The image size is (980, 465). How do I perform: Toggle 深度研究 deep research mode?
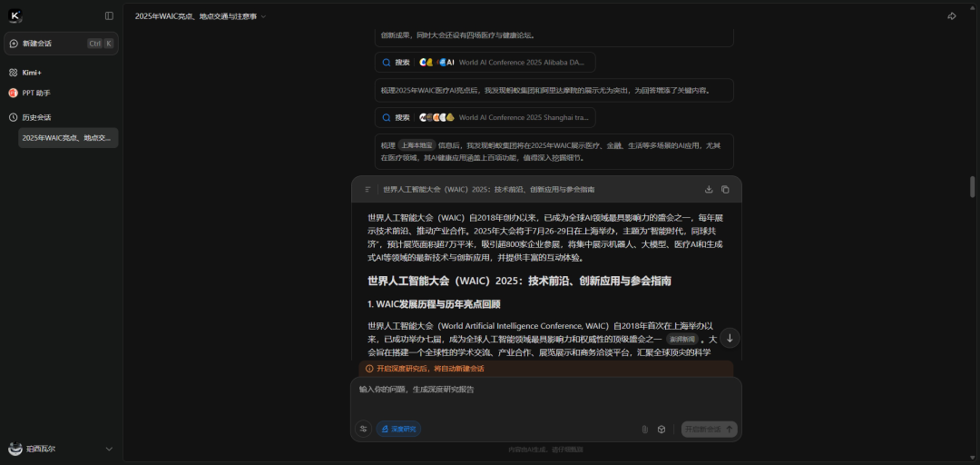tap(398, 429)
